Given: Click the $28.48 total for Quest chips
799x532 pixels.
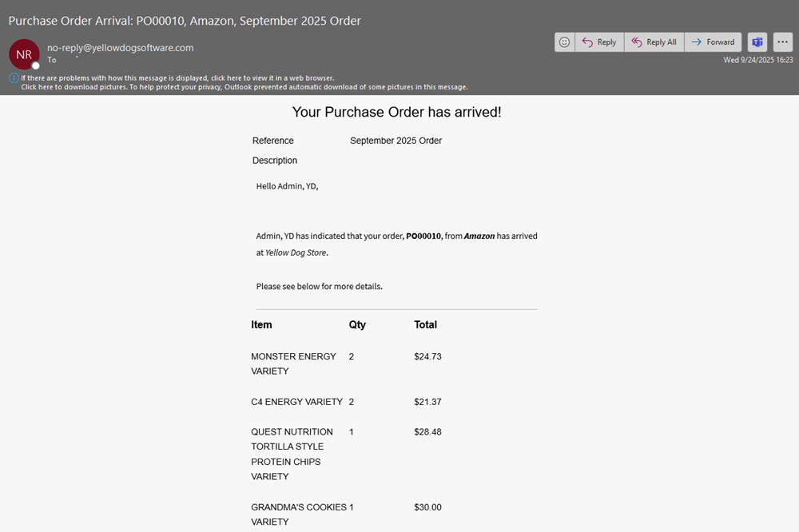Looking at the screenshot, I should [x=427, y=432].
